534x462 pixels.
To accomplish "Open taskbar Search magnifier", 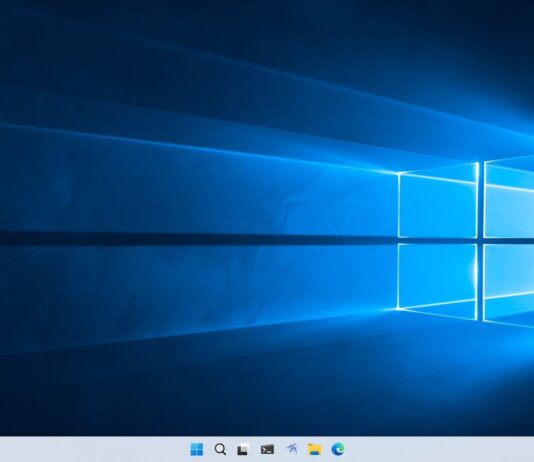I will point(220,449).
